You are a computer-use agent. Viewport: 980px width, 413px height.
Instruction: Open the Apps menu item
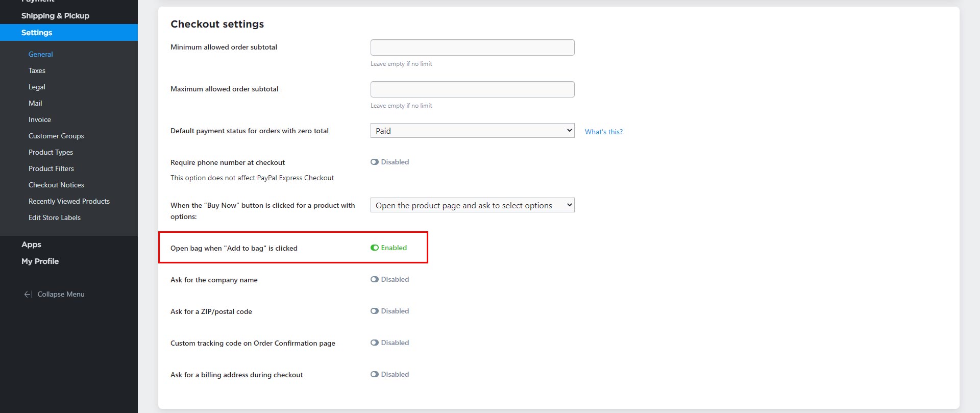(x=31, y=245)
